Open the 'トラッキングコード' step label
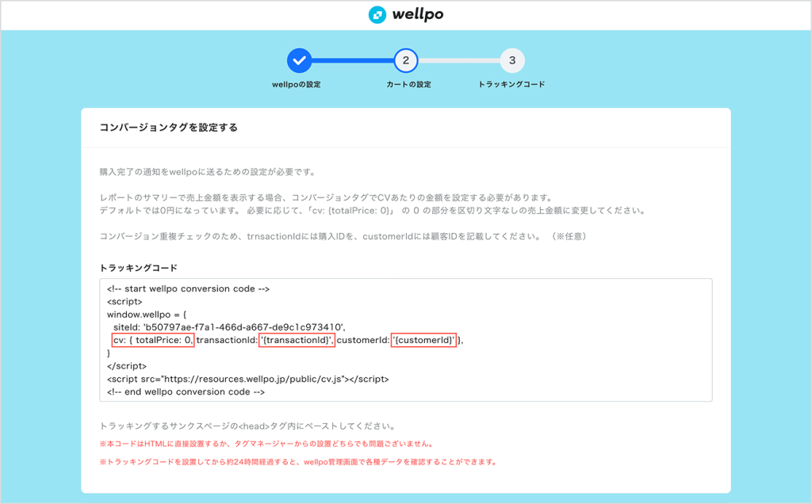This screenshot has width=812, height=504. (x=512, y=84)
